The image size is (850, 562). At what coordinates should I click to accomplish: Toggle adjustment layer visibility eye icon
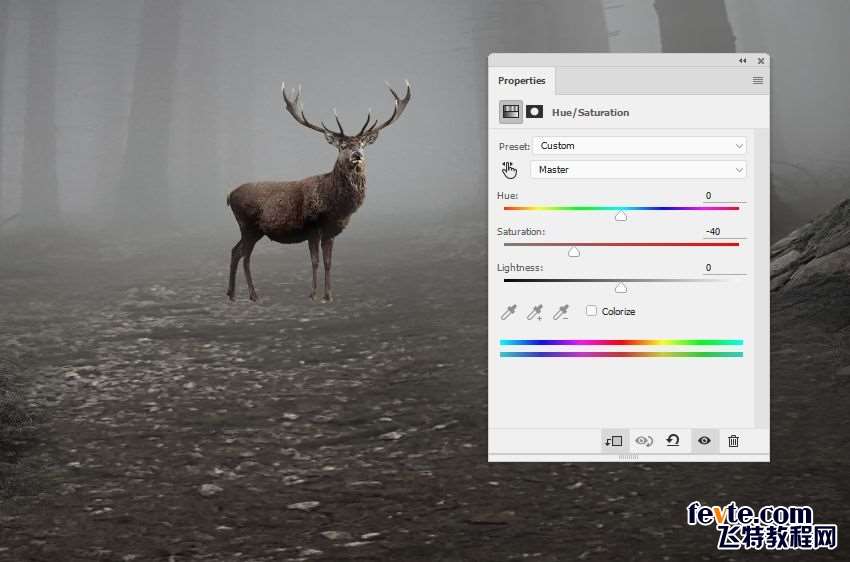[704, 441]
